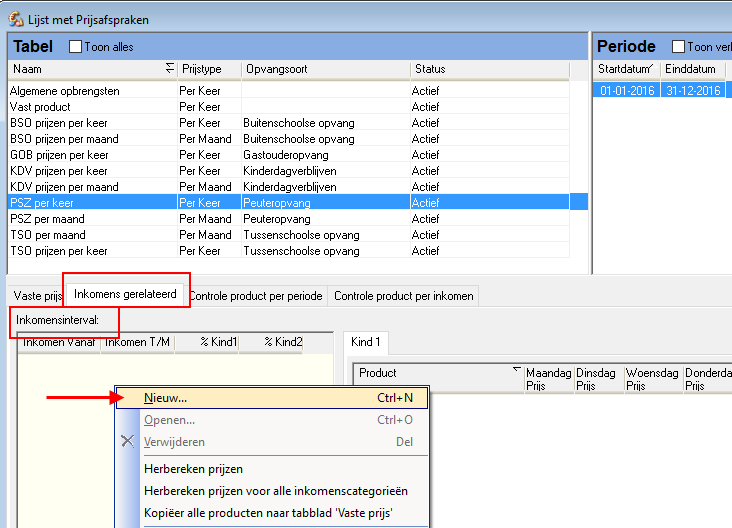Image resolution: width=732 pixels, height=528 pixels.
Task: Select Herbereken prijzen menu entry
Action: tap(193, 469)
